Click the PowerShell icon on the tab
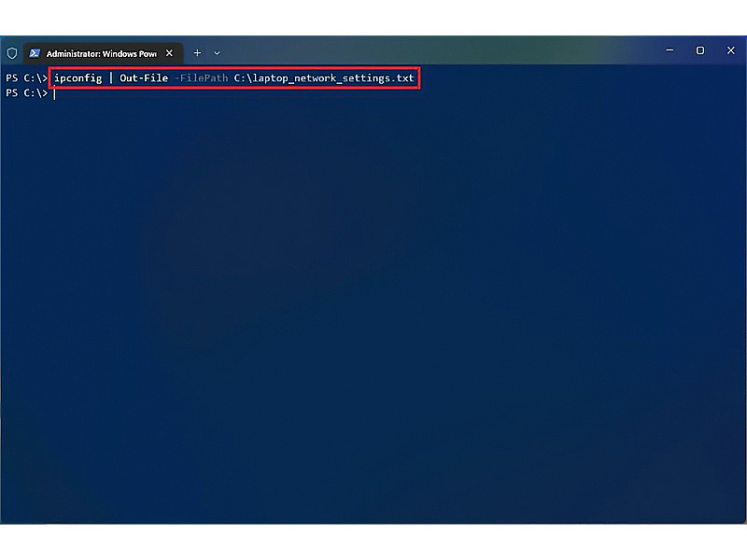 point(35,53)
